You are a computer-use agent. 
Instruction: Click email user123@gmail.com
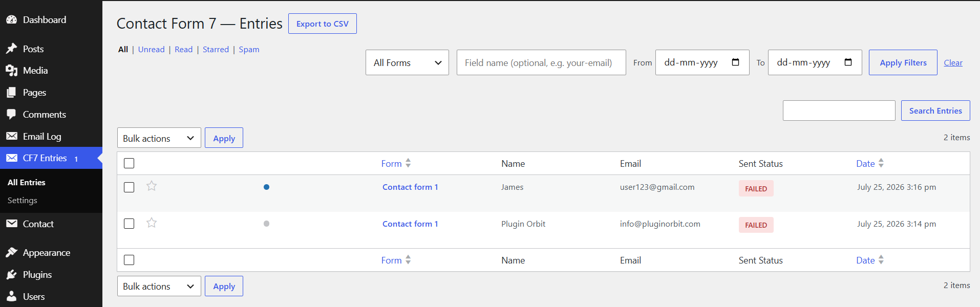(657, 187)
